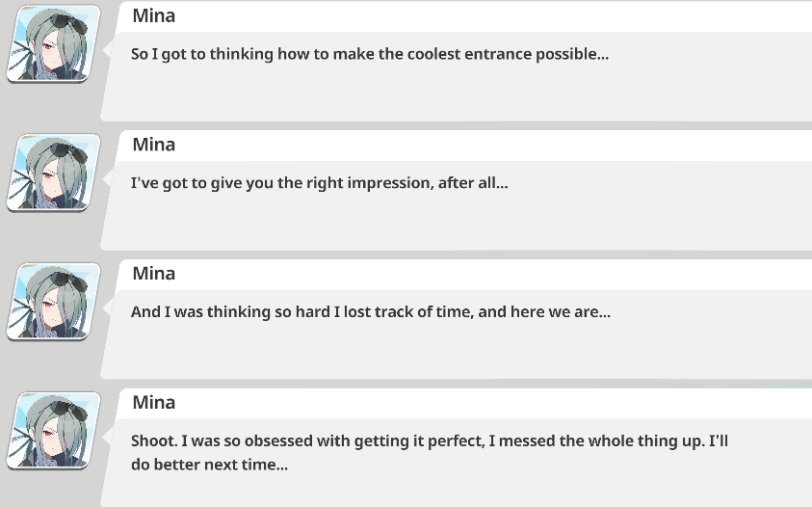Click empty bubble area below "here we are..." text

click(453, 353)
